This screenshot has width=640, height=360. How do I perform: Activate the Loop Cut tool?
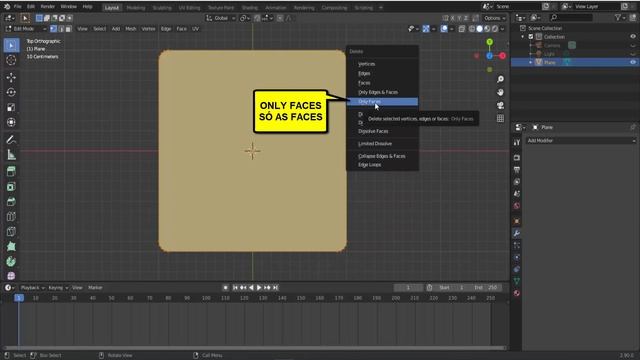(11, 217)
